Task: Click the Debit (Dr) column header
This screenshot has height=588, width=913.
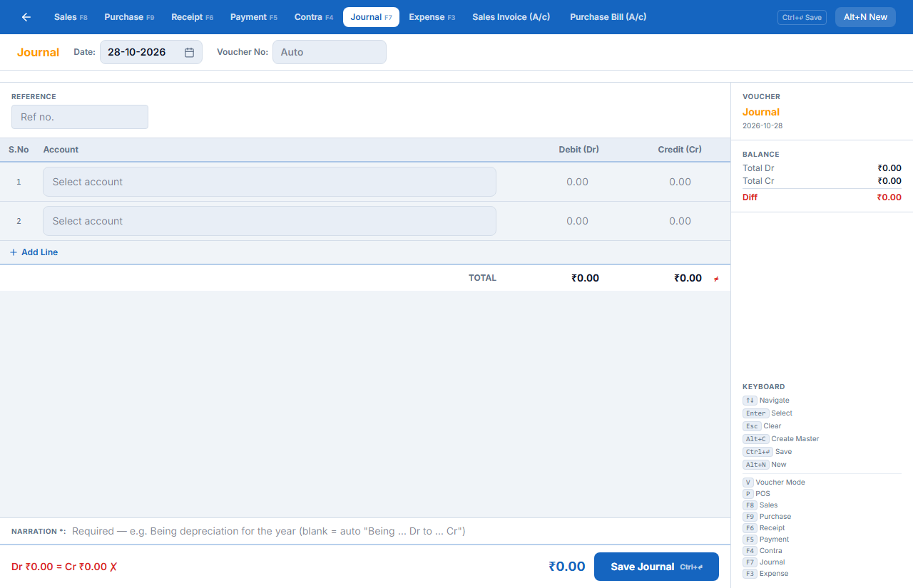Action: tap(578, 150)
